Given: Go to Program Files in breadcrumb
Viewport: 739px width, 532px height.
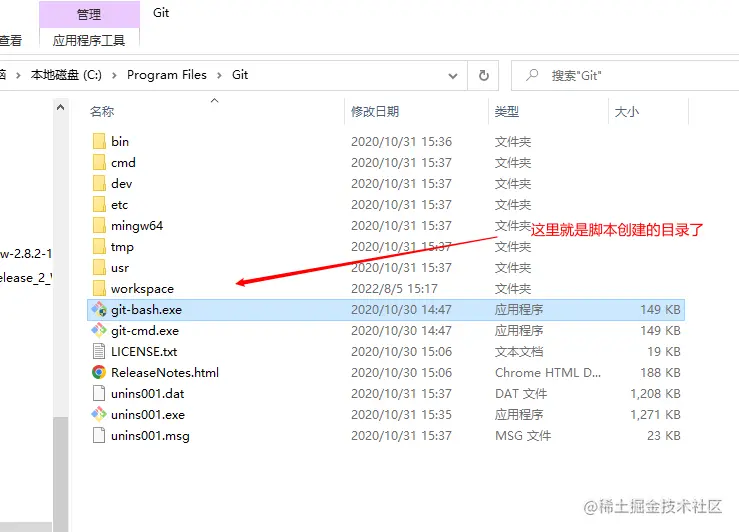Looking at the screenshot, I should point(167,75).
